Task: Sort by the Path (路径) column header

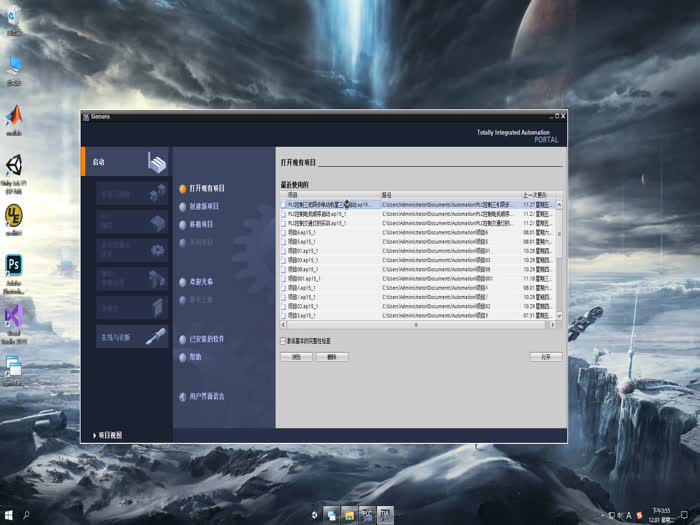Action: (387, 195)
